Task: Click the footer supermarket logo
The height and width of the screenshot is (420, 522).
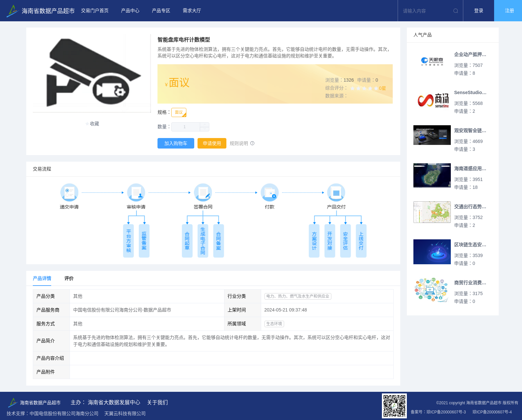Action: coord(12,402)
